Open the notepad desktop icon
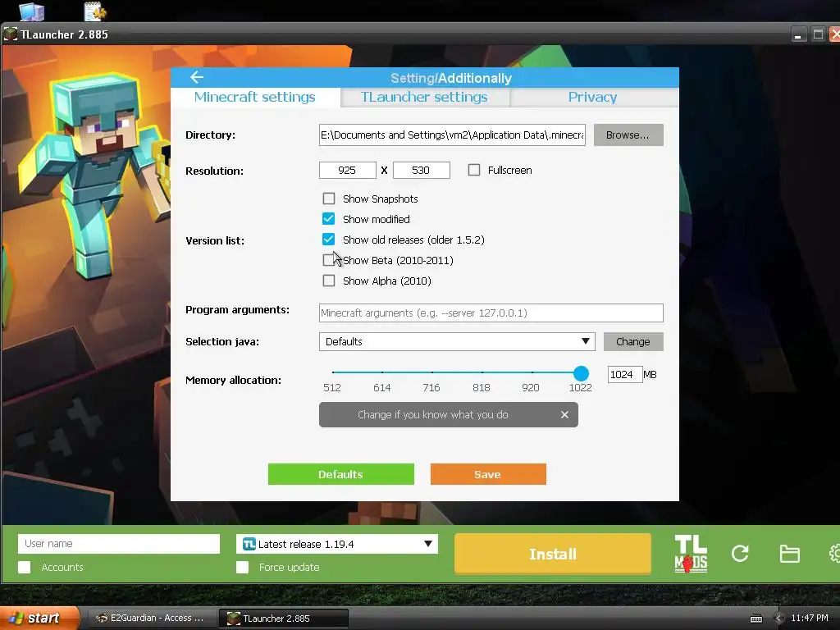840x630 pixels. click(x=95, y=11)
